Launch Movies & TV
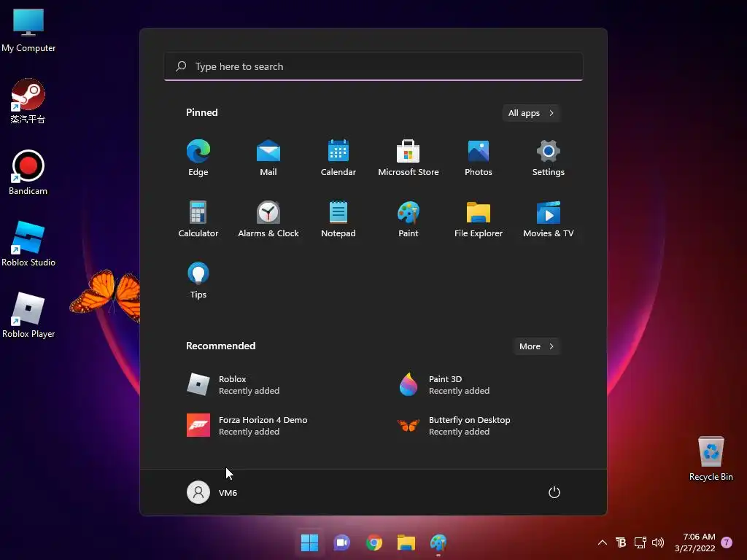Image resolution: width=747 pixels, height=560 pixels. (549, 219)
